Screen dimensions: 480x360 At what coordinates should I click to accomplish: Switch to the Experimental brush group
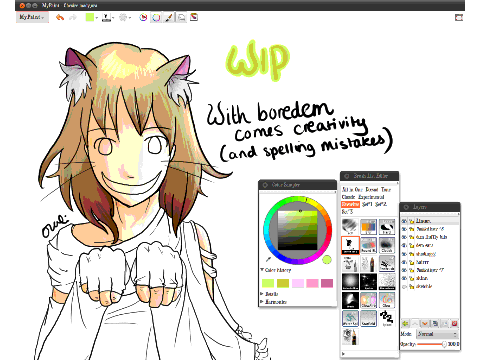pyautogui.click(x=371, y=197)
